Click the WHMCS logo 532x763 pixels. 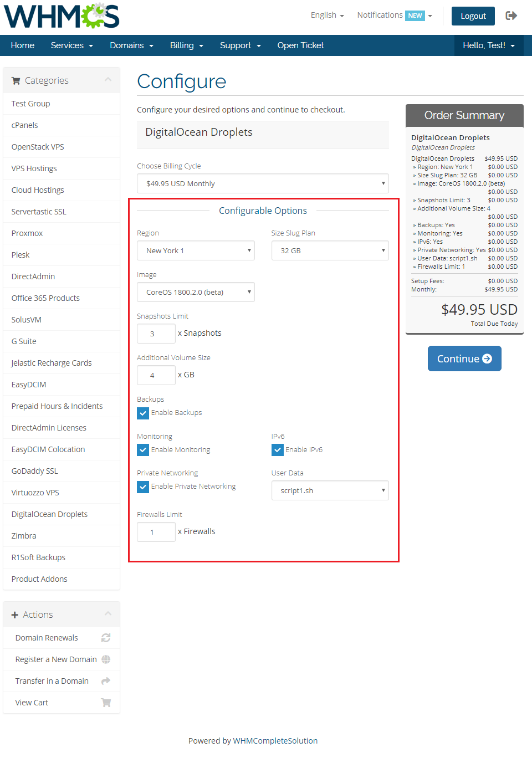click(x=62, y=16)
